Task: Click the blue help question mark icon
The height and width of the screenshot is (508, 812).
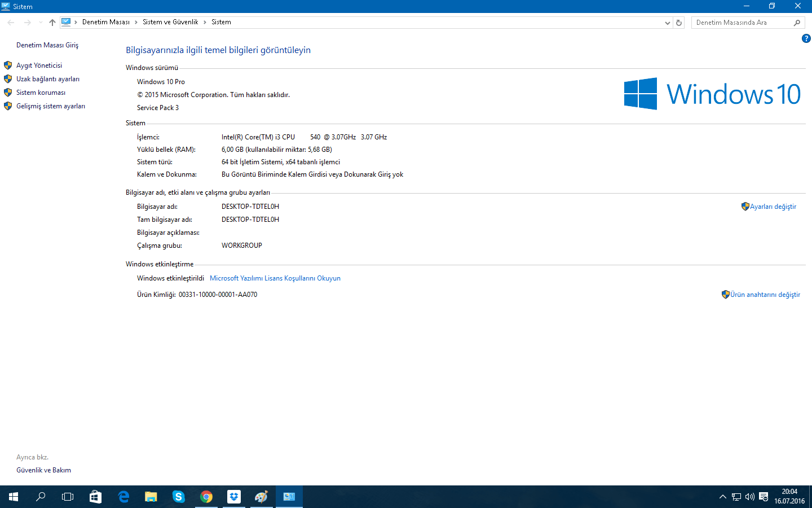Action: 806,38
